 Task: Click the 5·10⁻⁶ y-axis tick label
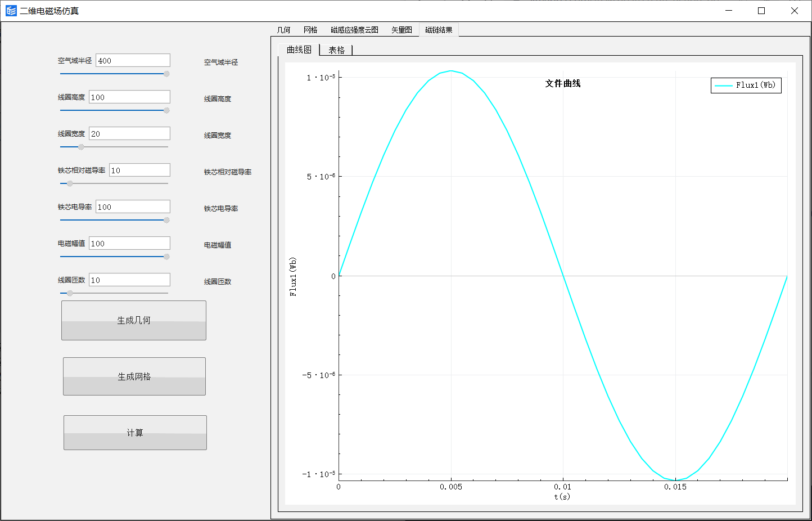[x=321, y=177]
